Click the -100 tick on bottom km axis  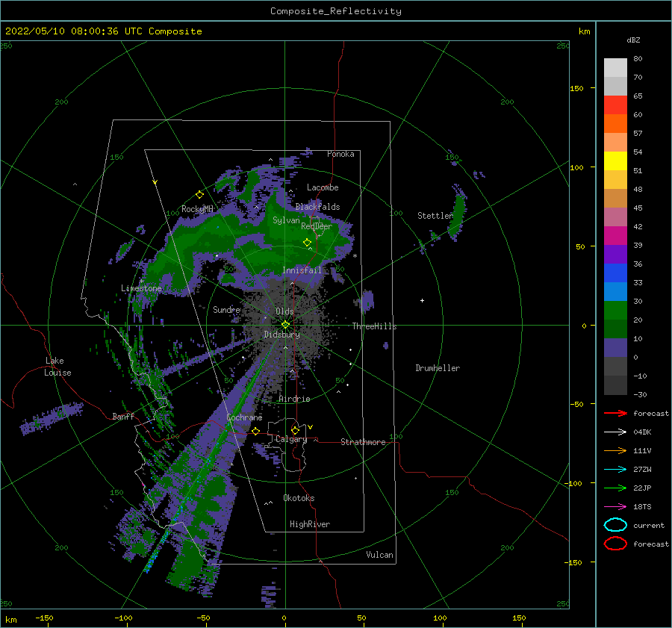click(x=123, y=618)
